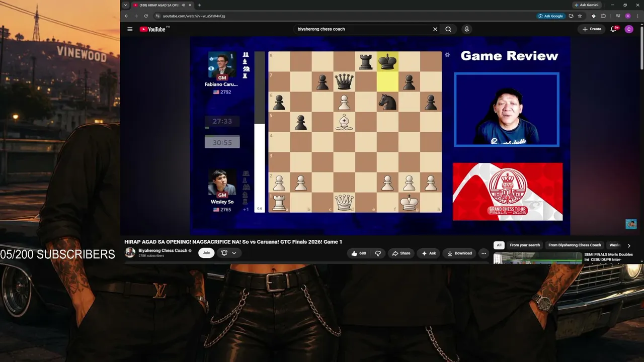Screen dimensions: 644x362
Task: Clear the YouTube search query with X
Action: pos(435,29)
